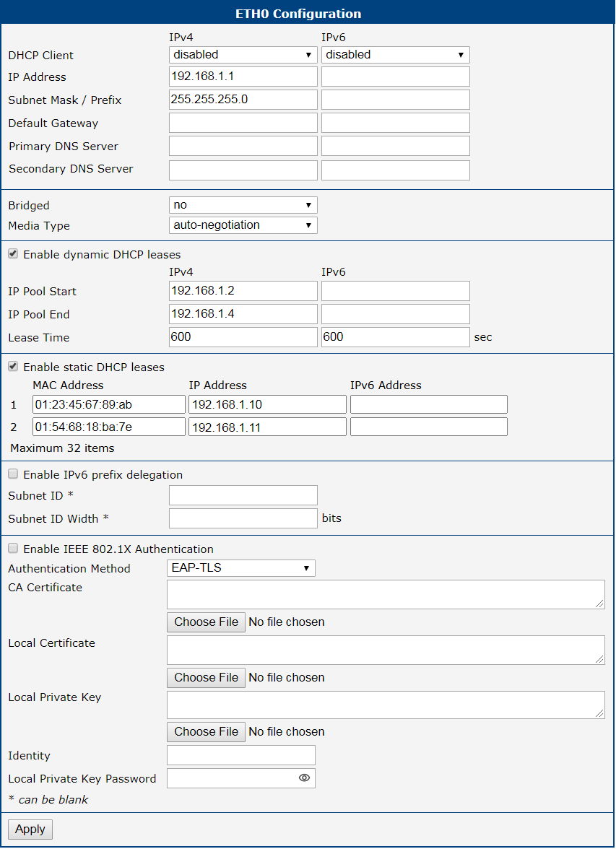Click the IPv4 IP Pool Start field
616x849 pixels.
243,291
